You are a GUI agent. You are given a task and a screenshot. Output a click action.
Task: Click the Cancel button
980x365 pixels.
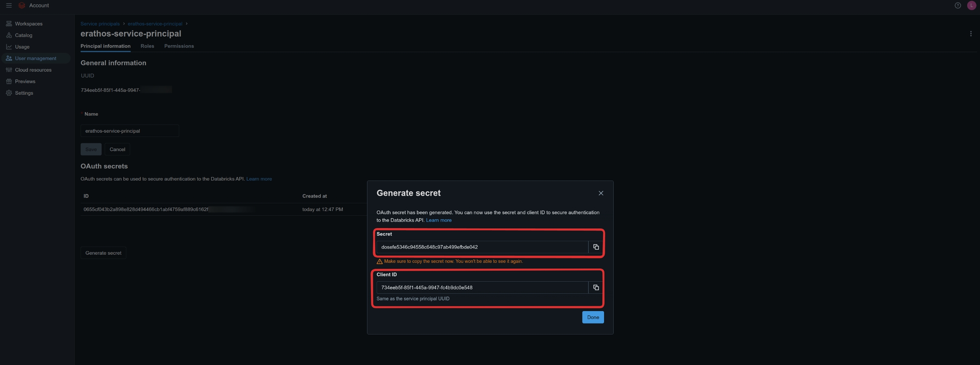point(117,149)
